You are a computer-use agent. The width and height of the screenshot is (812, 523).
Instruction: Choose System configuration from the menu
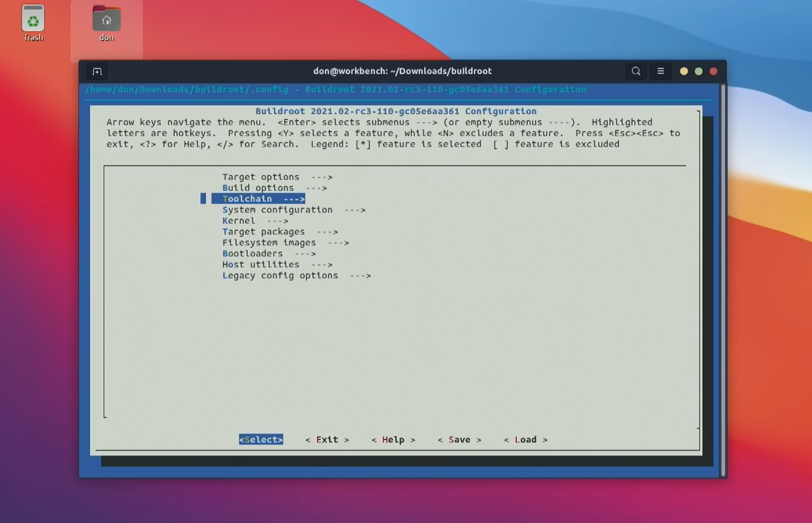(x=278, y=209)
